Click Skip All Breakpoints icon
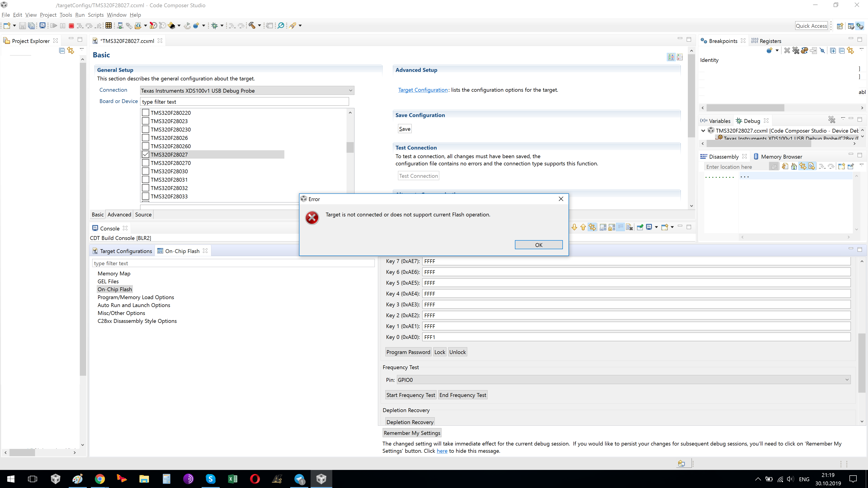Viewport: 868px width, 488px height. coord(822,51)
